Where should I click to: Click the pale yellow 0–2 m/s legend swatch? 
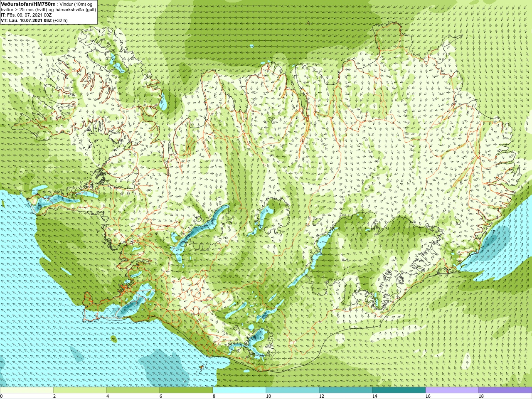coord(27,390)
